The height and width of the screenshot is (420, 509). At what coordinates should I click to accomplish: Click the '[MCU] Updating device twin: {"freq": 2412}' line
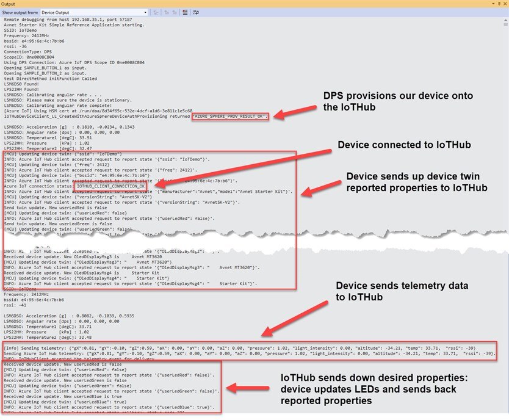coord(57,165)
